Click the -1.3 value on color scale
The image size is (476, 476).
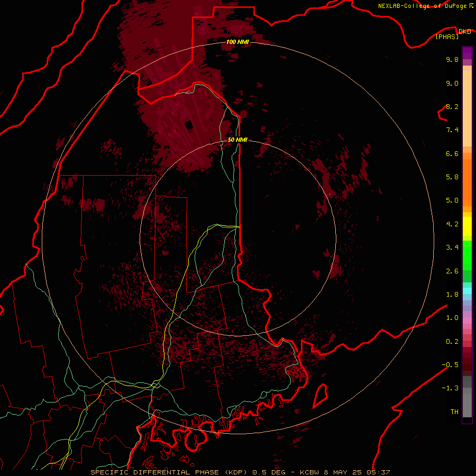click(450, 388)
